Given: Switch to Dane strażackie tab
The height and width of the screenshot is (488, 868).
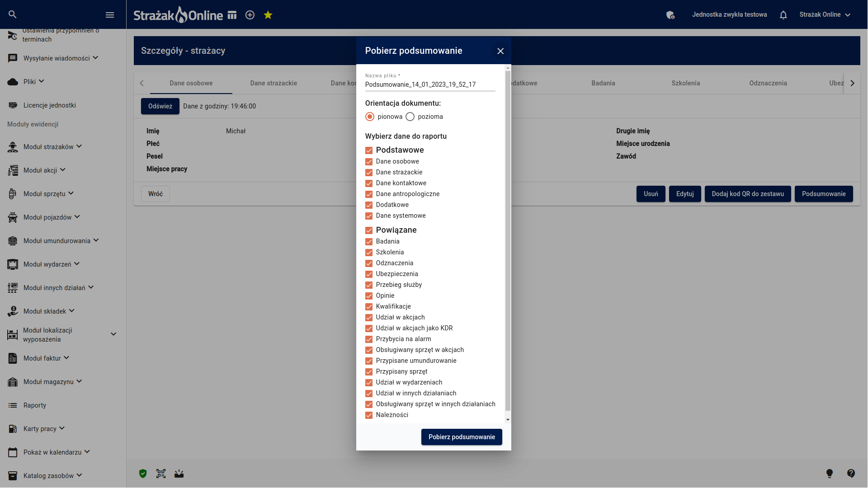Looking at the screenshot, I should [274, 83].
